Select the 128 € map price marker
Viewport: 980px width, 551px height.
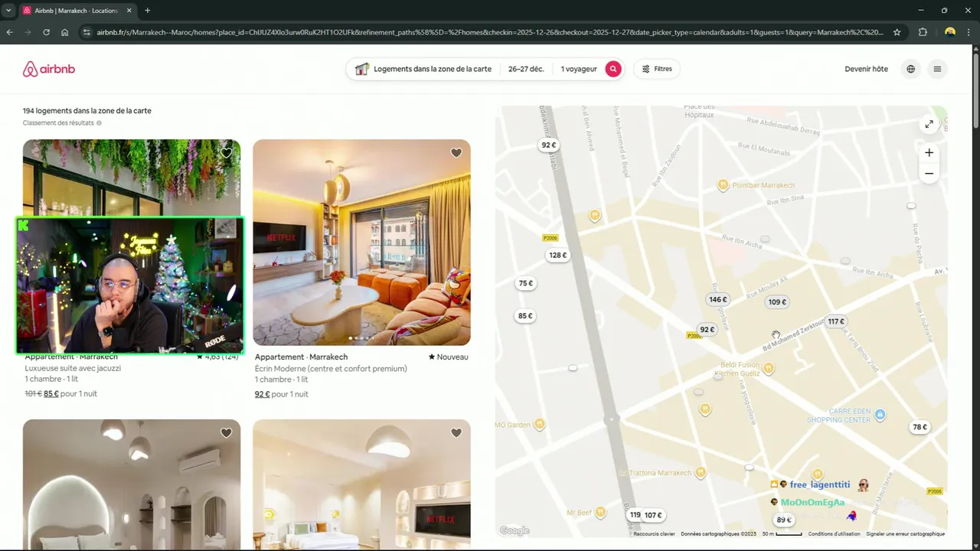point(558,256)
